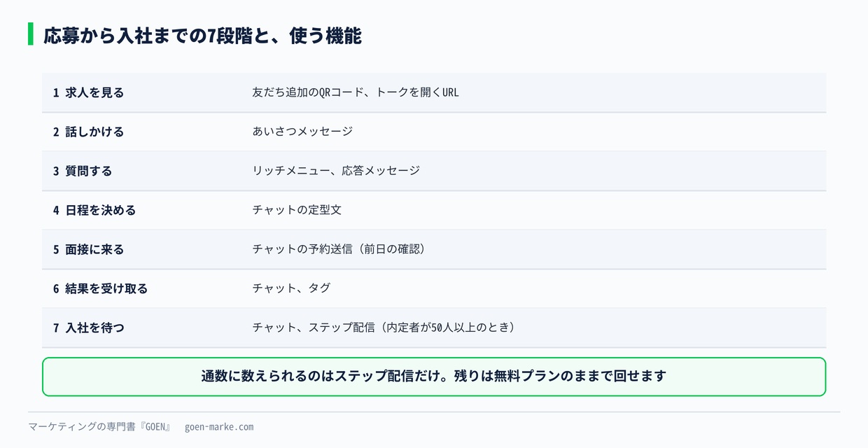Select the row label 7 入社を待つ

click(x=88, y=328)
